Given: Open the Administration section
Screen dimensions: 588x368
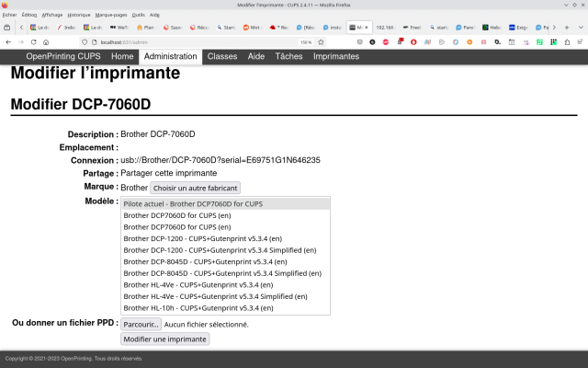Looking at the screenshot, I should pos(170,56).
